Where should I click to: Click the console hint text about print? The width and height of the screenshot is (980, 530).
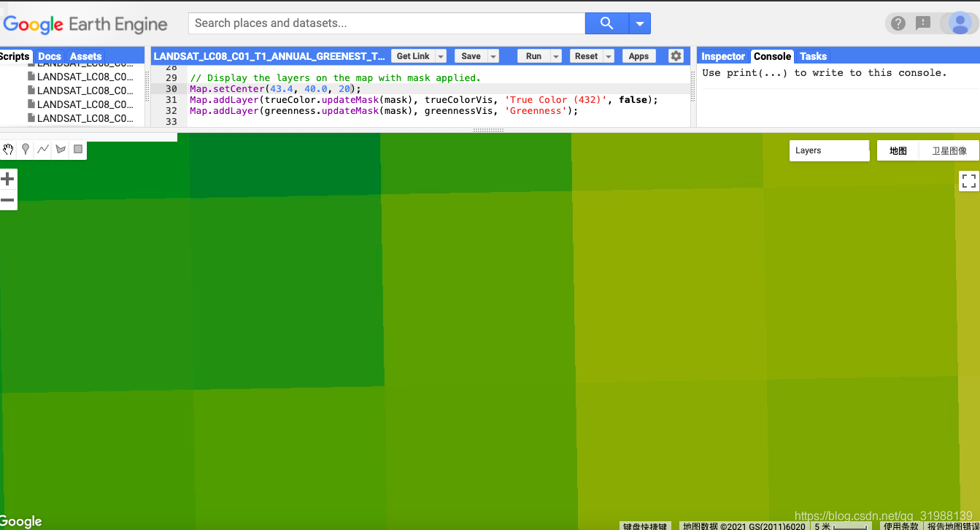pos(824,73)
